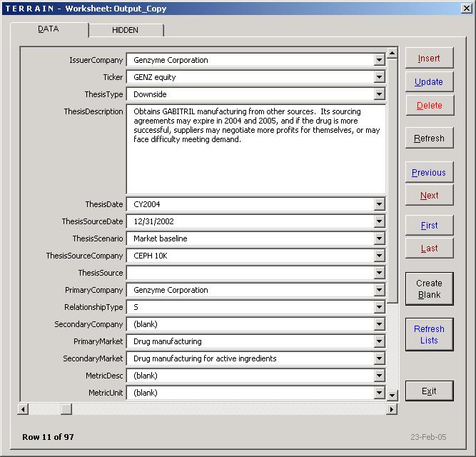The height and width of the screenshot is (457, 476).
Task: Click the 23-Feb-05 date text
Action: tap(428, 437)
